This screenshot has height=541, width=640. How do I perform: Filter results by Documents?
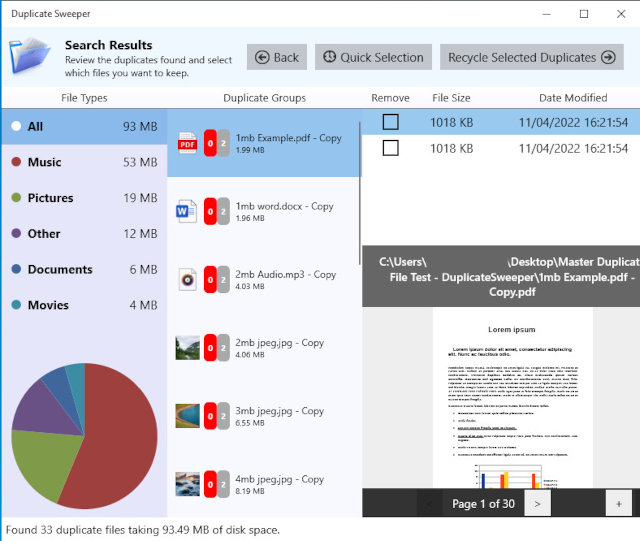(x=84, y=269)
